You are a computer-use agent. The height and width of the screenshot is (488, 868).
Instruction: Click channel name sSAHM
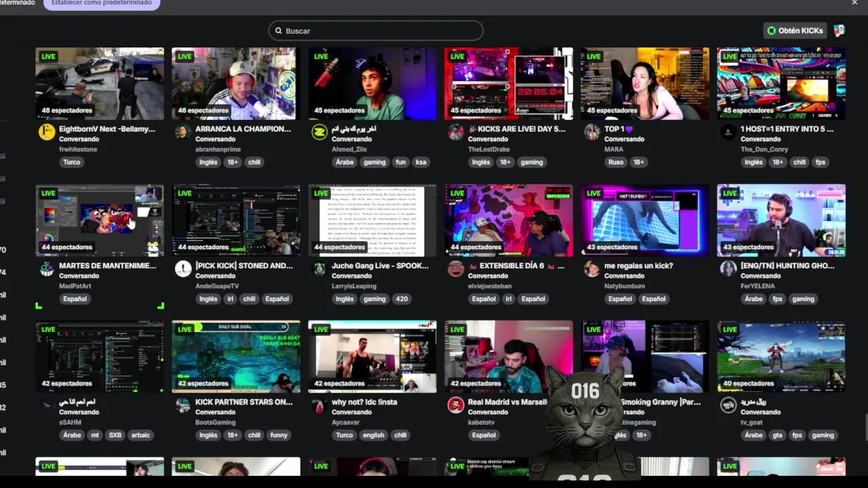[x=70, y=422]
